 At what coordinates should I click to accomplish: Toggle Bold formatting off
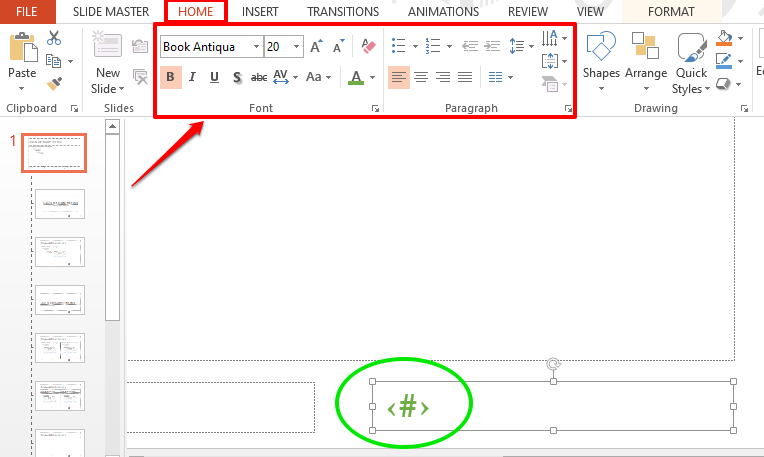pyautogui.click(x=170, y=77)
